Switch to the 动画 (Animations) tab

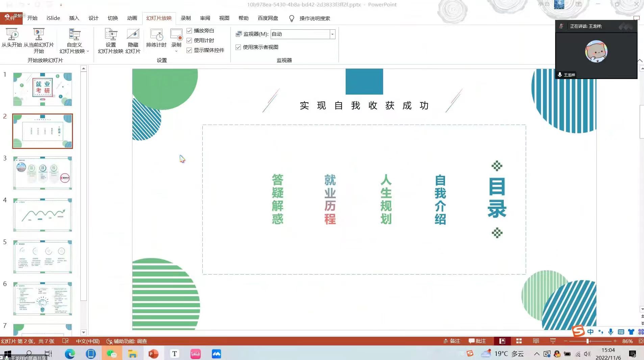(132, 18)
